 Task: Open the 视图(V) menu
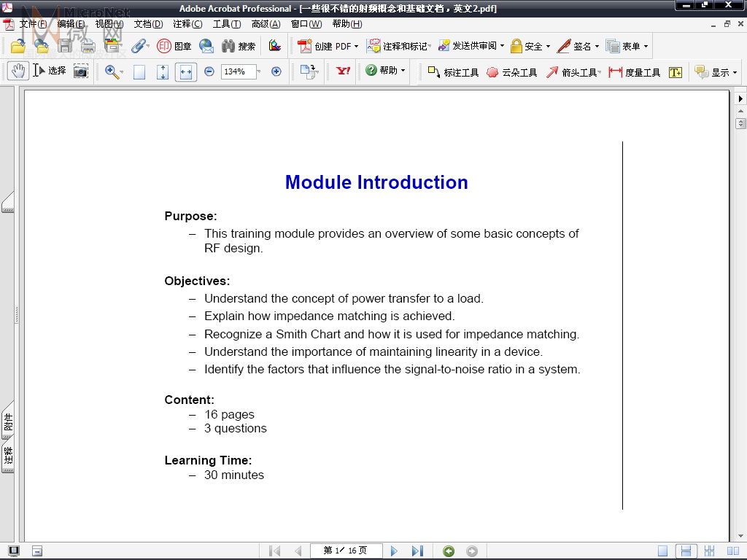point(109,24)
